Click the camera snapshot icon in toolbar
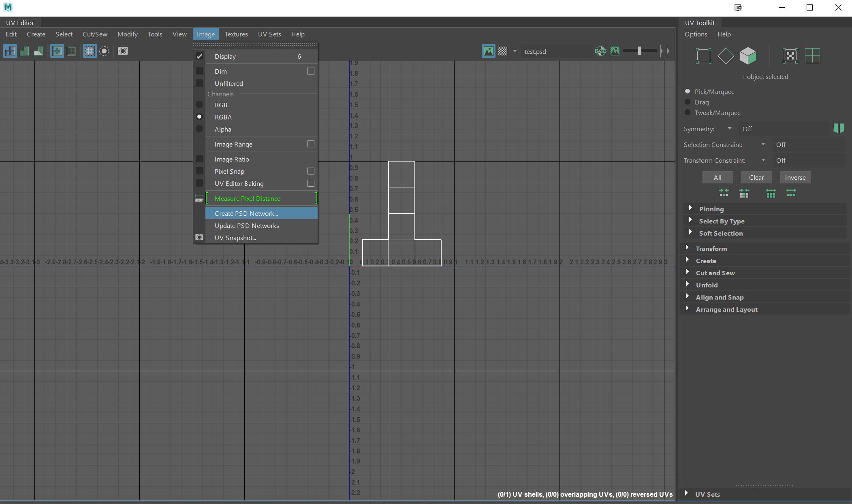The height and width of the screenshot is (504, 852). point(123,51)
